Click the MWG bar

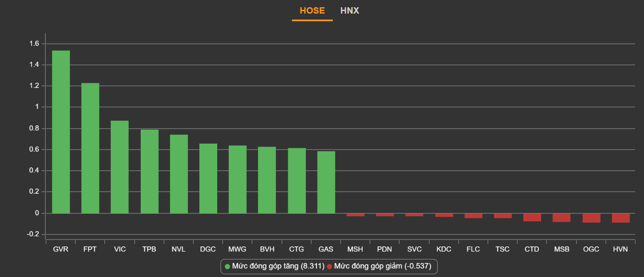coord(238,179)
